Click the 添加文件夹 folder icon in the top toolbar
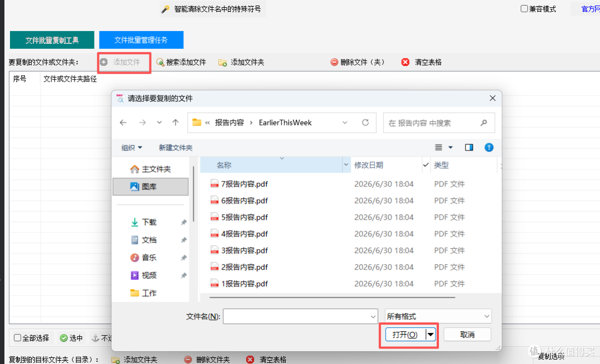This screenshot has width=600, height=364. click(x=222, y=62)
